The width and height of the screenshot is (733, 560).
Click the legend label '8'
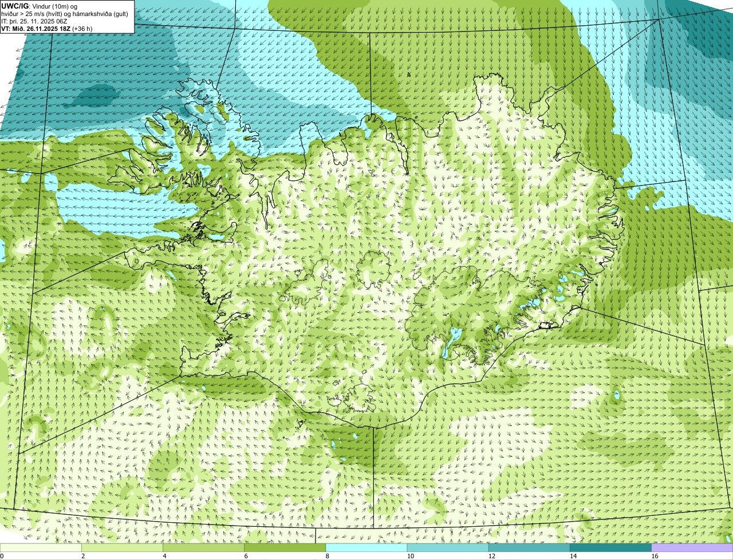point(328,556)
